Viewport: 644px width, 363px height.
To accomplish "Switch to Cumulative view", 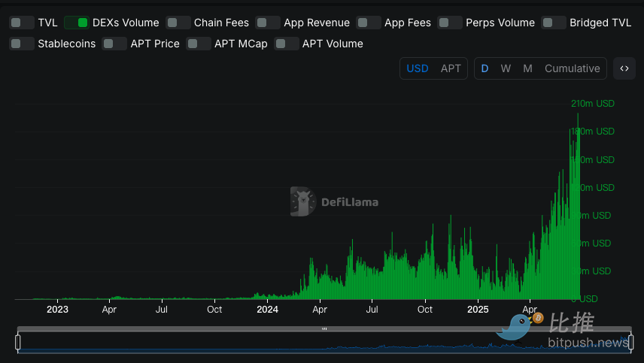I will click(572, 68).
